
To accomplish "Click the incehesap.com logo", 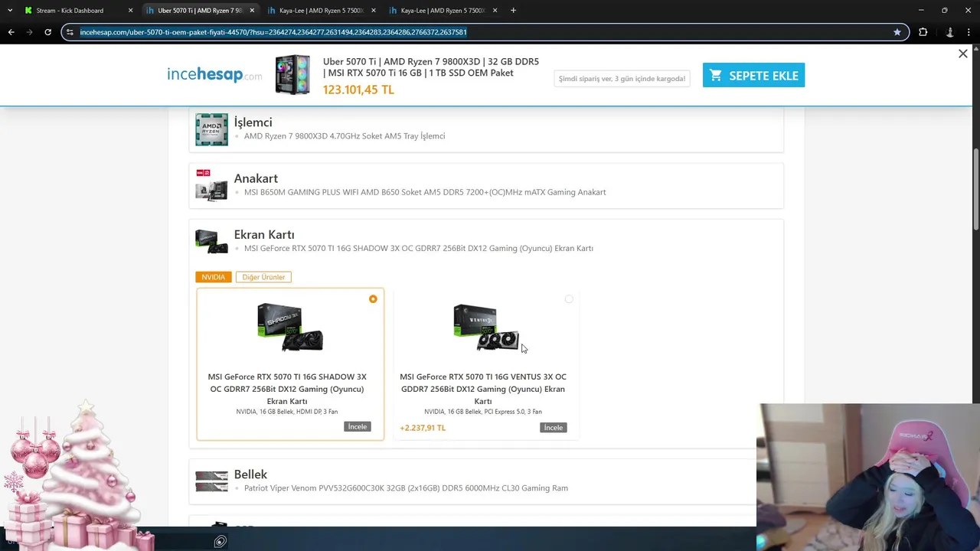I will click(214, 74).
